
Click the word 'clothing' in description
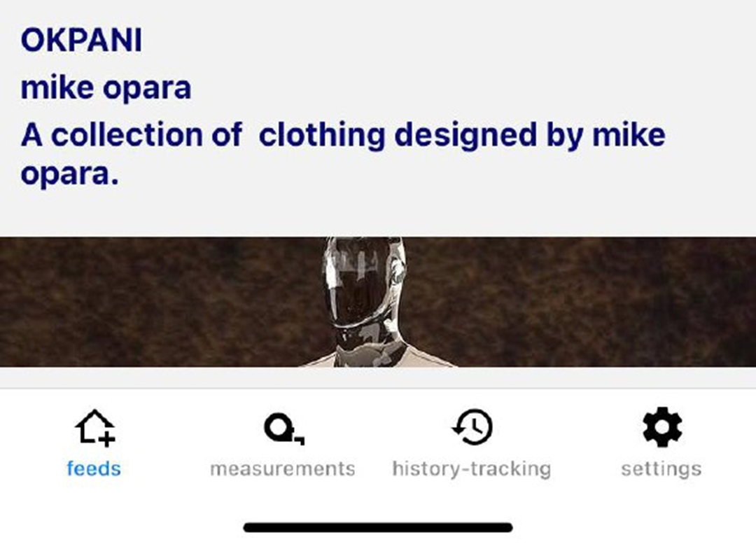322,134
